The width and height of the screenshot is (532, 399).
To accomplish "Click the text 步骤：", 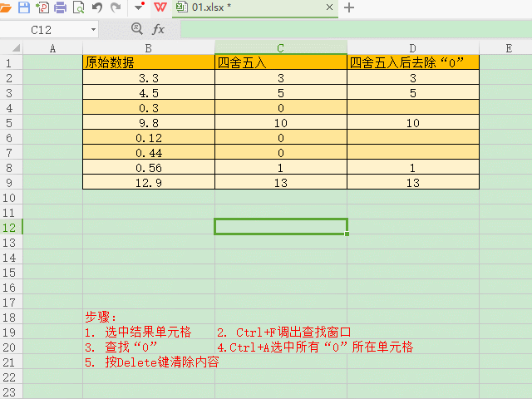I will [101, 317].
